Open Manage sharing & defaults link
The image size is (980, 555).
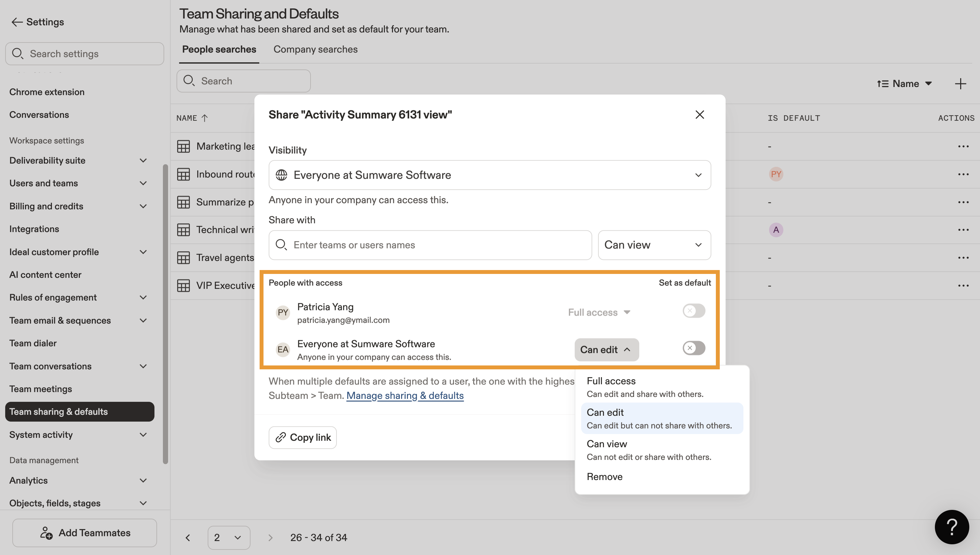(405, 396)
